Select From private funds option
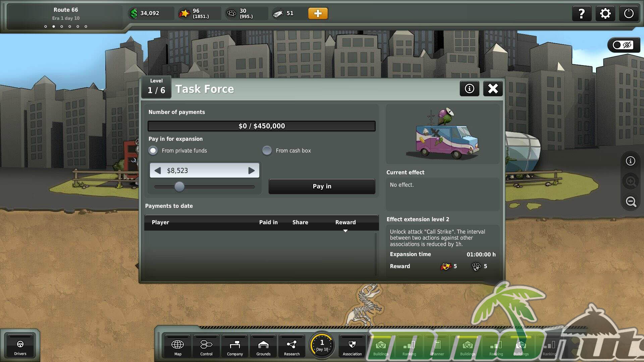This screenshot has width=644, height=362. tap(153, 150)
